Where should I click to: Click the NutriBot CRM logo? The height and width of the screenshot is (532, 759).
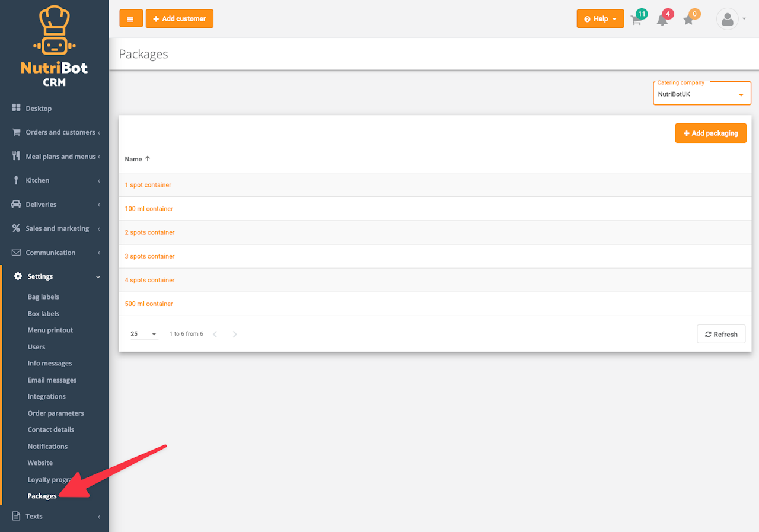tap(54, 46)
